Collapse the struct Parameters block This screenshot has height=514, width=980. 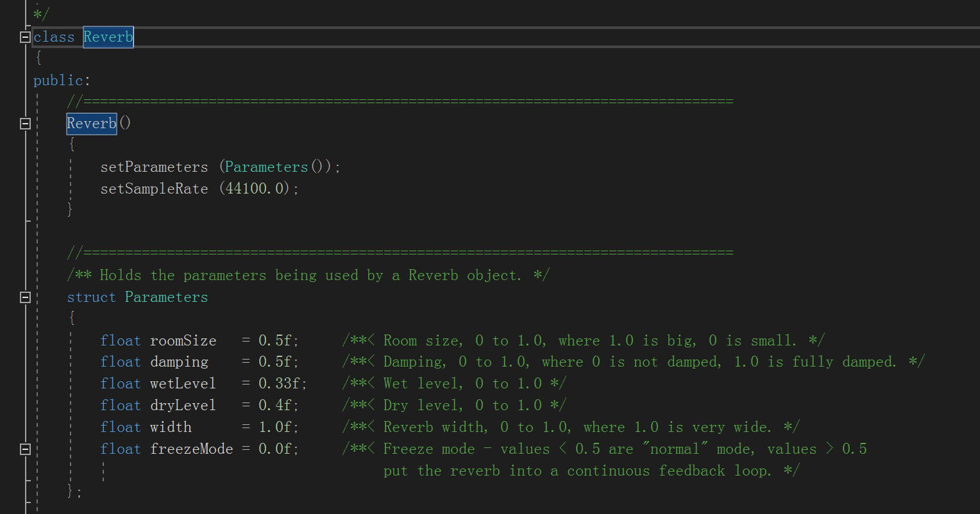click(x=25, y=297)
